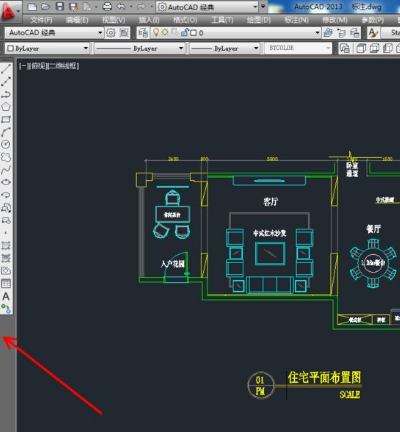Screen dimensions: 400x432
Task: Pick the Circle drawing tool
Action: [x=6, y=144]
